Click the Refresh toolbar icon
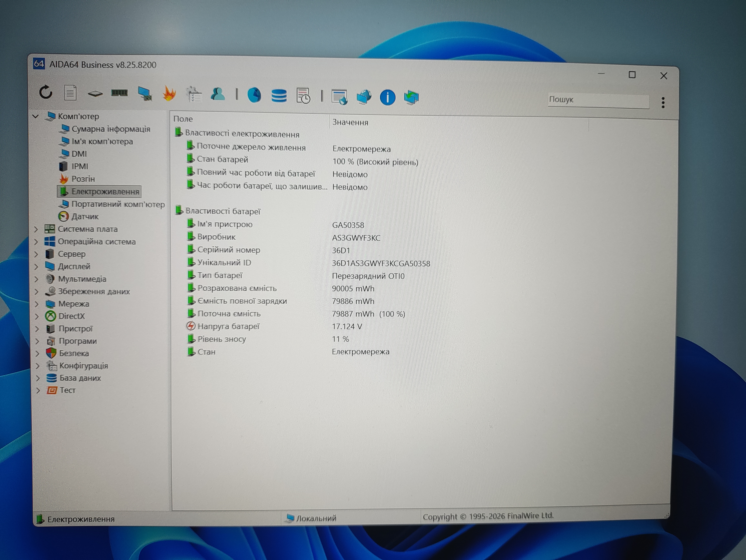The height and width of the screenshot is (560, 746). [x=46, y=92]
